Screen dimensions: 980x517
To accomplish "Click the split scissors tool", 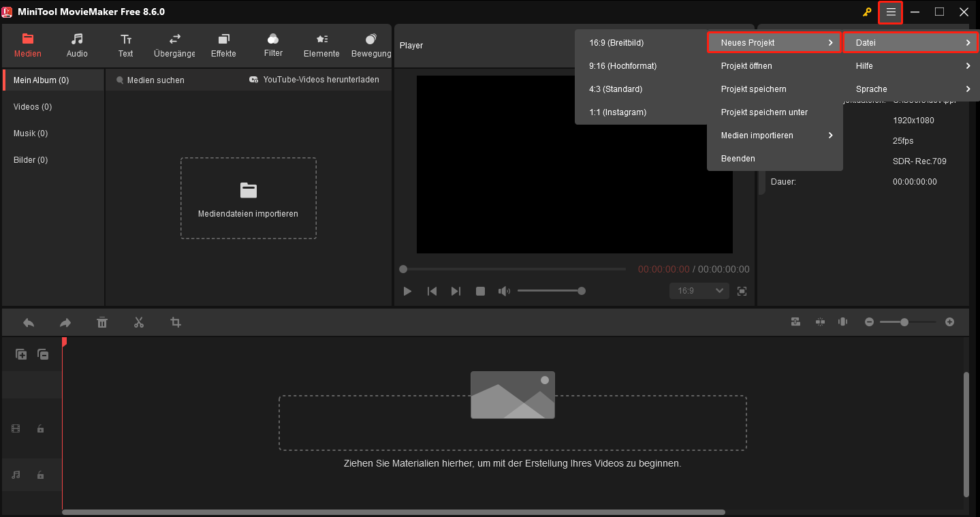I will pyautogui.click(x=139, y=322).
